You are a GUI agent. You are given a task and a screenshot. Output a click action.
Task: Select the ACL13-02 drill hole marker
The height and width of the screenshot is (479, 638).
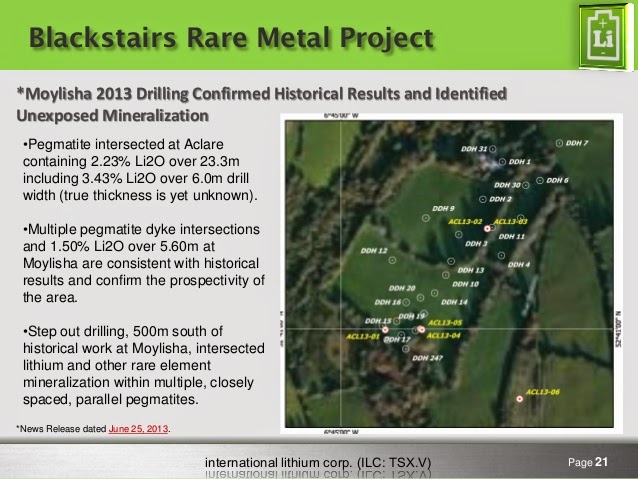[487, 229]
